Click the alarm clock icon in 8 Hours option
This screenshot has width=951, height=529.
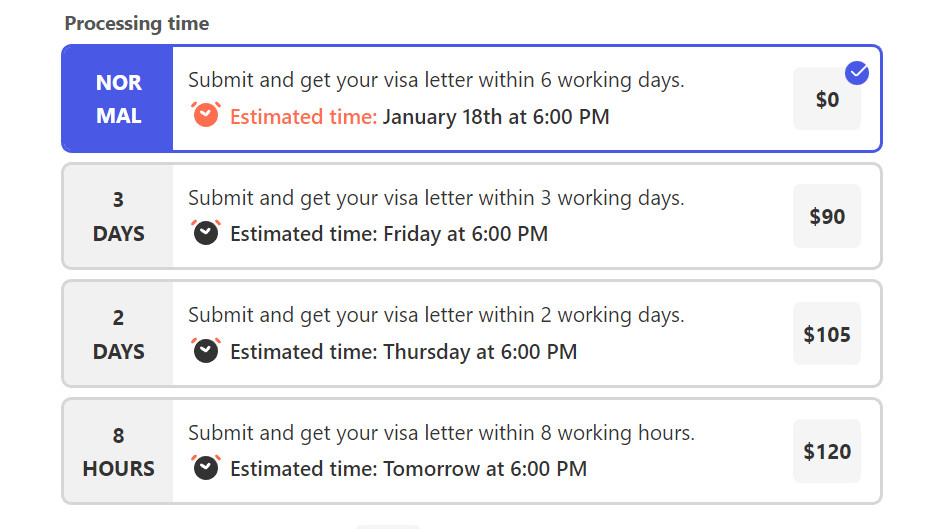point(206,467)
